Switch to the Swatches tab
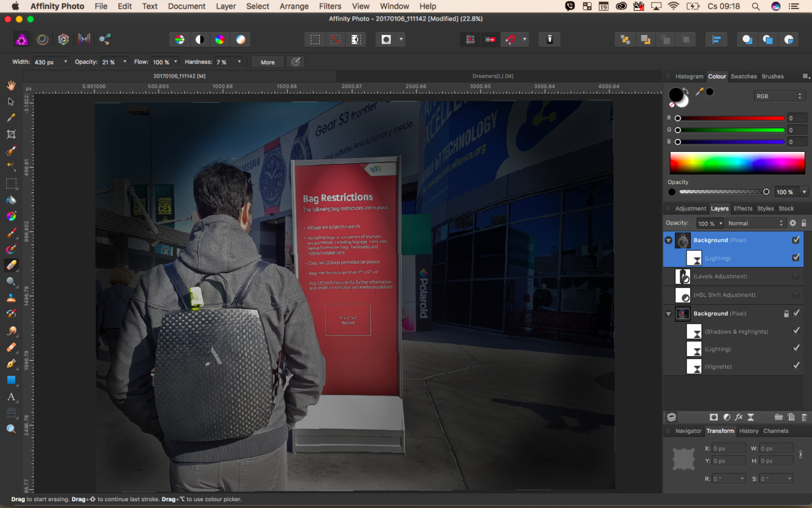812x508 pixels. pyautogui.click(x=743, y=76)
